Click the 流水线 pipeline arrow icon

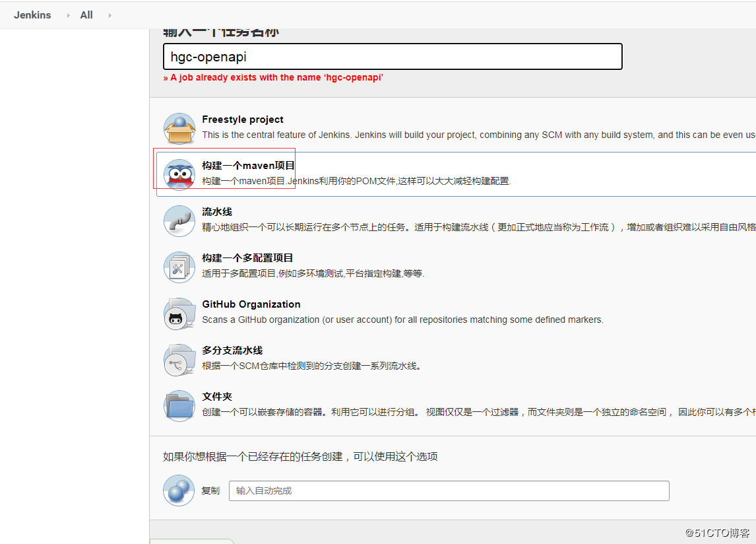(179, 221)
